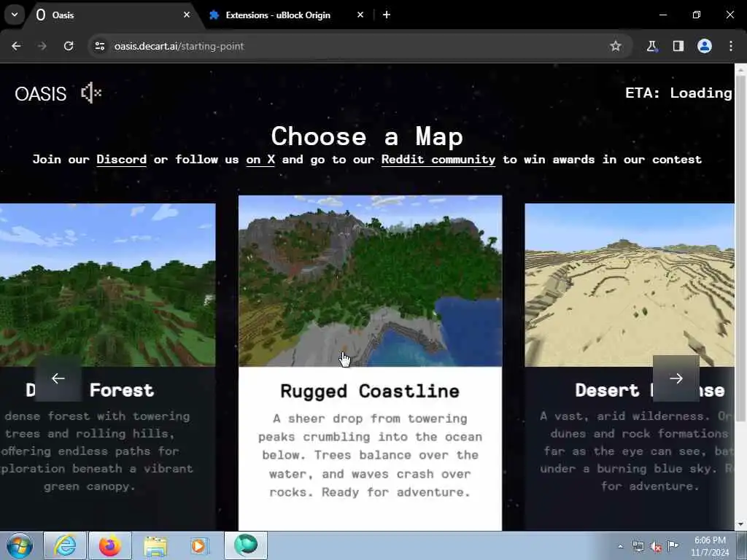This screenshot has height=560, width=747.
Task: Open Action Center flag icon
Action: [673, 545]
